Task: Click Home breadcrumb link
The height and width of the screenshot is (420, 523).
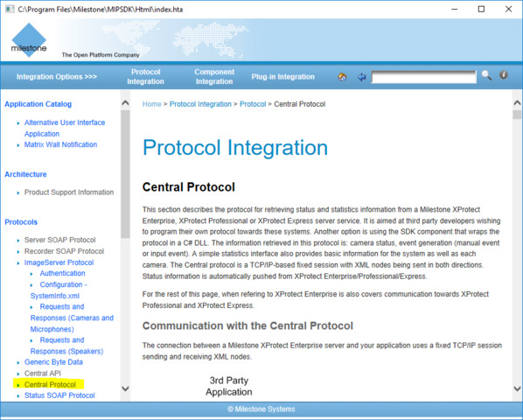Action: point(152,104)
